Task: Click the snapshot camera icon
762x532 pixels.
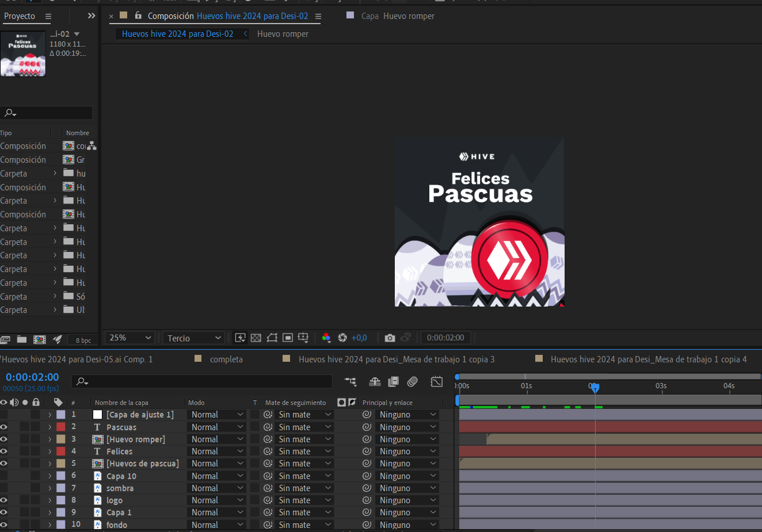Action: [390, 338]
